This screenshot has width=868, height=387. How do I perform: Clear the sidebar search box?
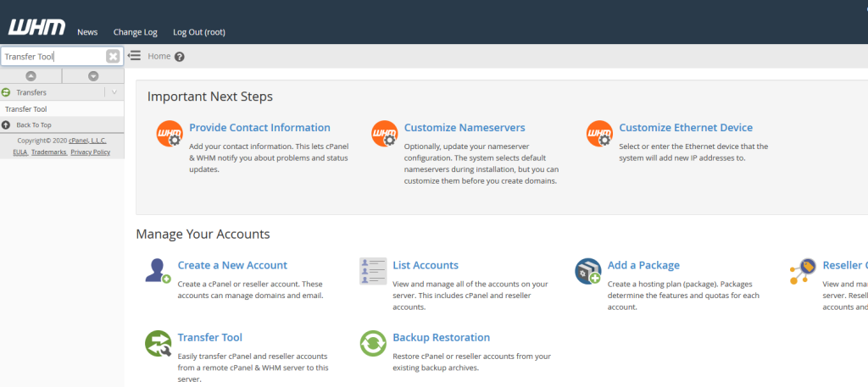pyautogui.click(x=113, y=57)
